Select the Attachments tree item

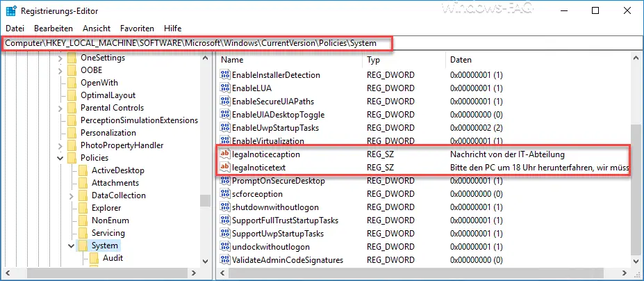[115, 183]
